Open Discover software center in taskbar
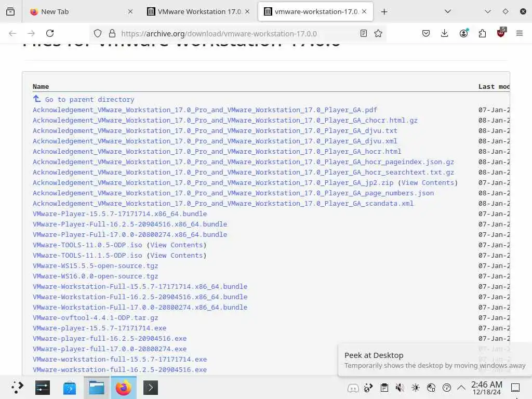 coord(69,388)
